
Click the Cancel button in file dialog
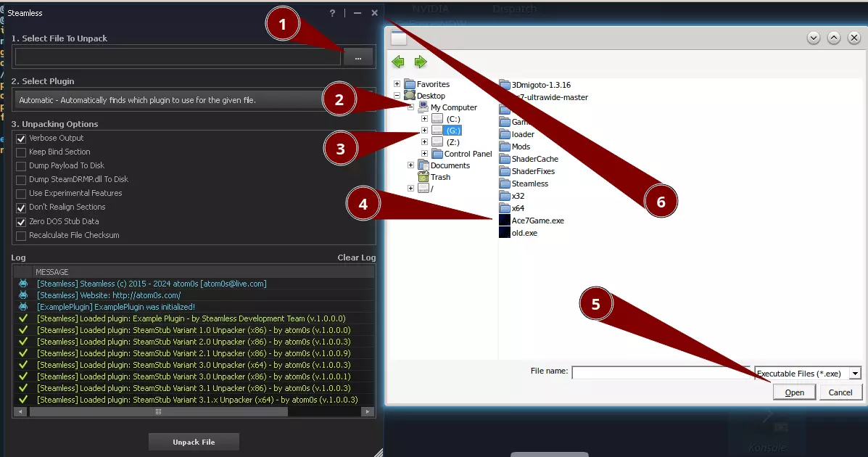(x=840, y=392)
